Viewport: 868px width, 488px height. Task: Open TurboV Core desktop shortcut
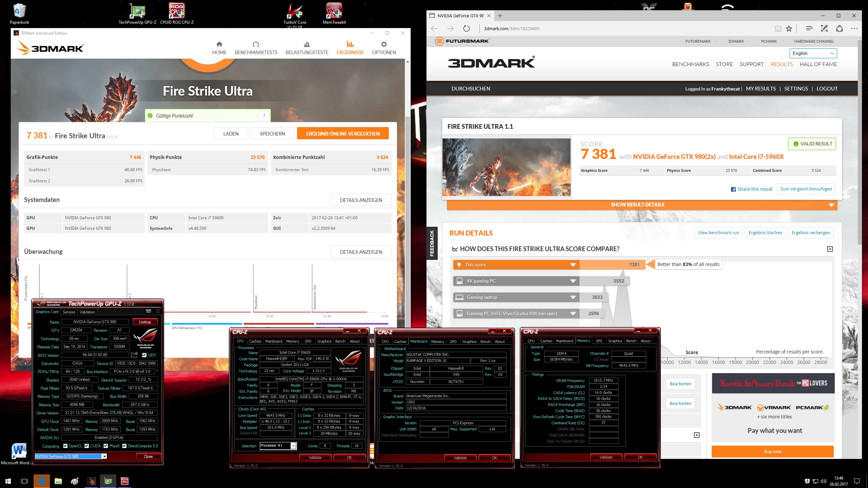click(295, 15)
